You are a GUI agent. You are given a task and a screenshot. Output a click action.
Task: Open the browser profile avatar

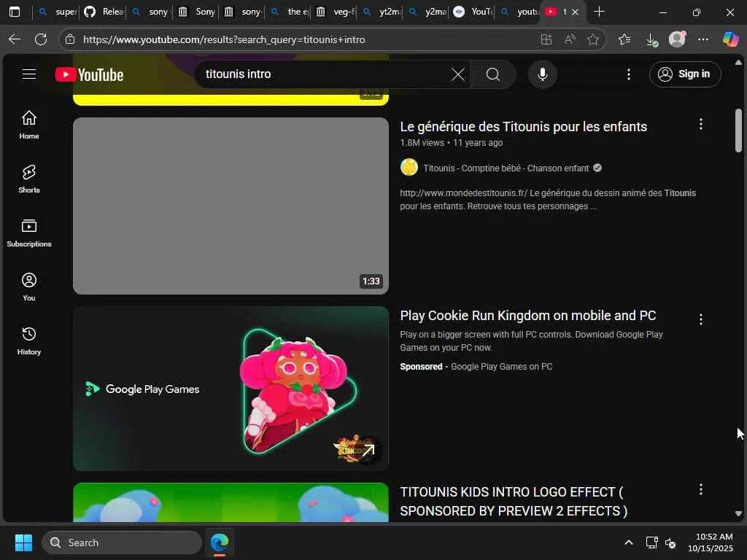[677, 39]
